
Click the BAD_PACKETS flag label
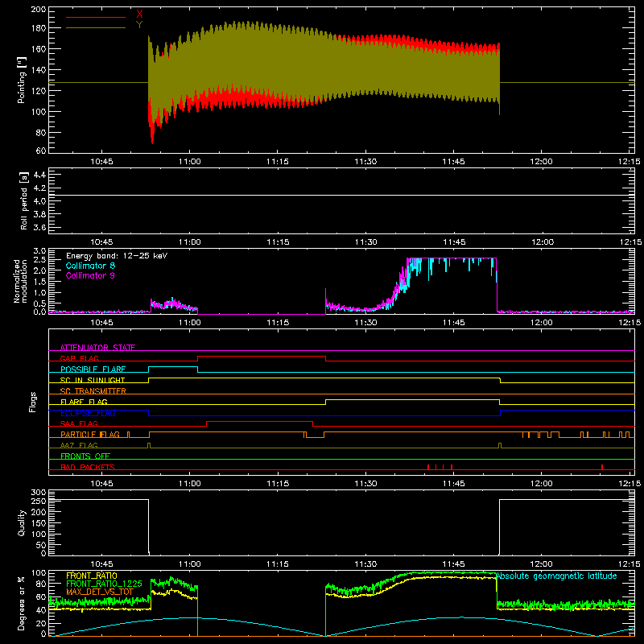pyautogui.click(x=88, y=467)
